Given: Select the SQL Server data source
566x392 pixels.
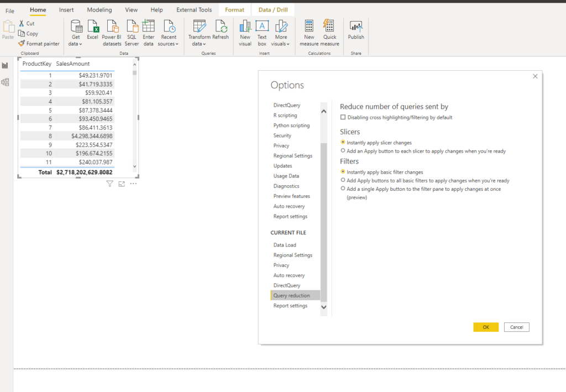Looking at the screenshot, I should coord(132,31).
